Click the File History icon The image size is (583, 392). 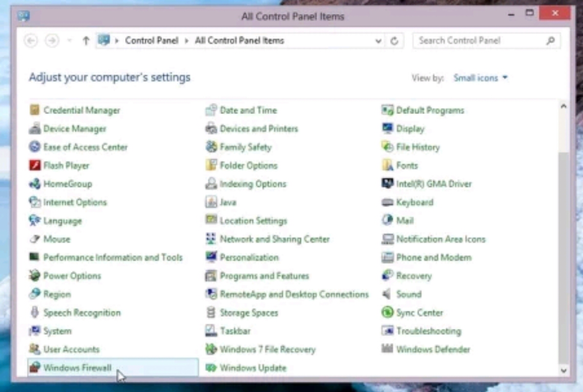tap(388, 147)
